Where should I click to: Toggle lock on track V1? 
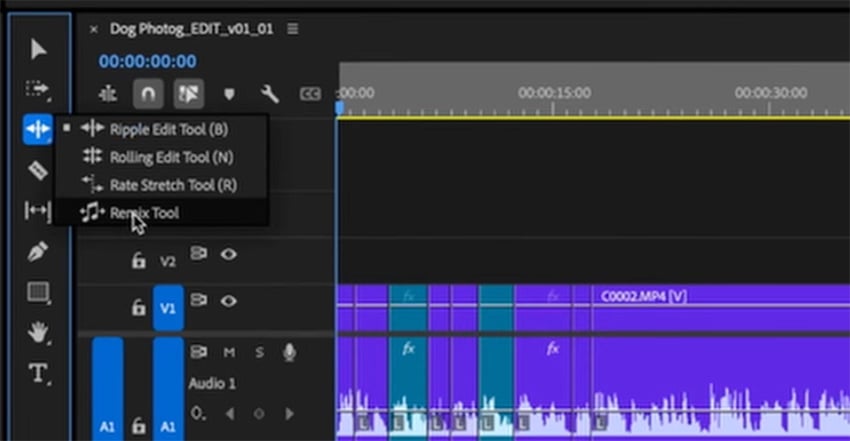point(139,307)
